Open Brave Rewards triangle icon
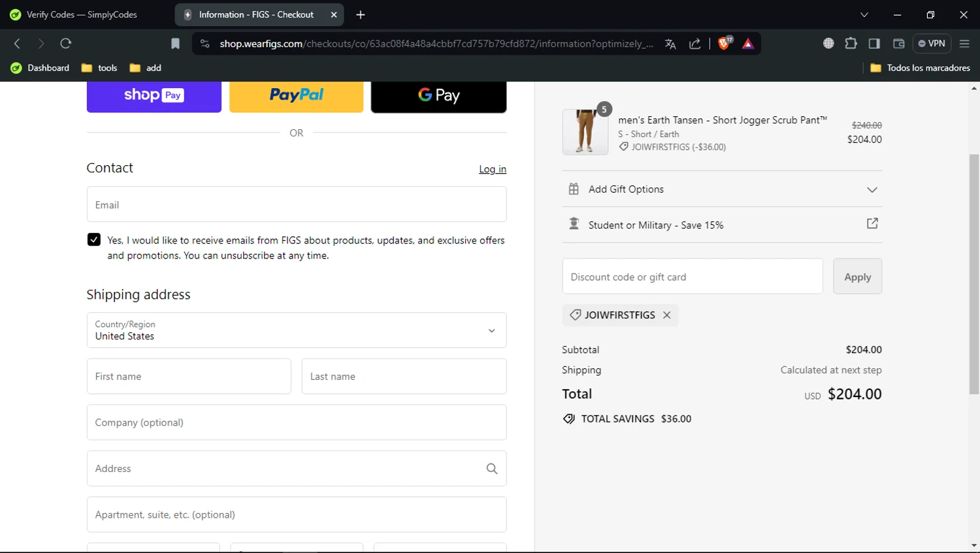This screenshot has height=553, width=980. [x=748, y=44]
